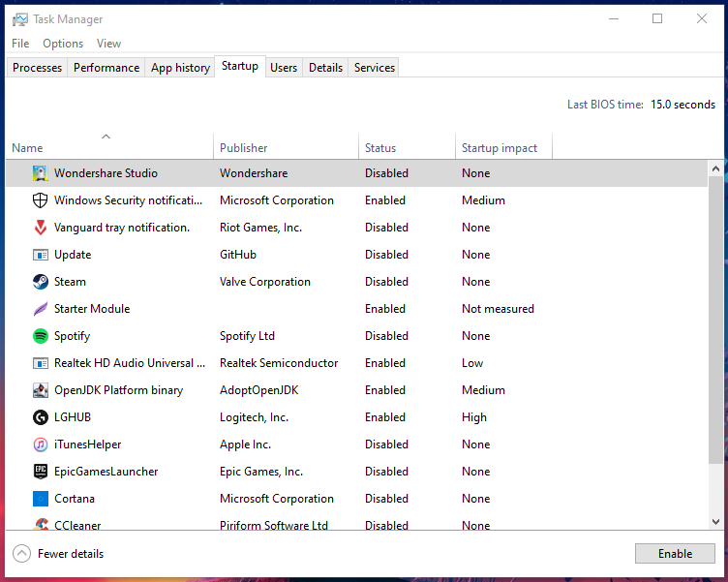The width and height of the screenshot is (728, 582).
Task: Click the Steam icon
Action: pos(41,282)
